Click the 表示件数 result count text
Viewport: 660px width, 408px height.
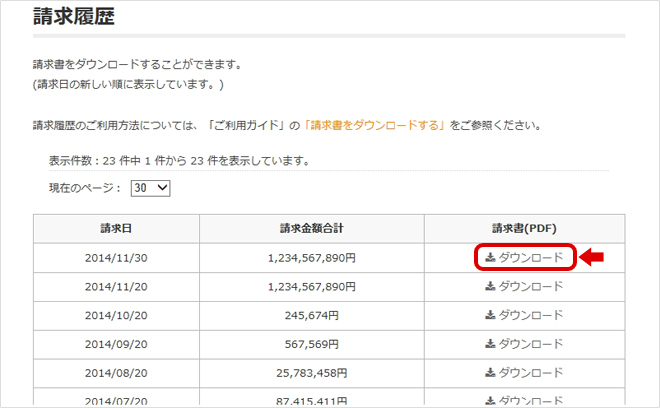(x=178, y=160)
